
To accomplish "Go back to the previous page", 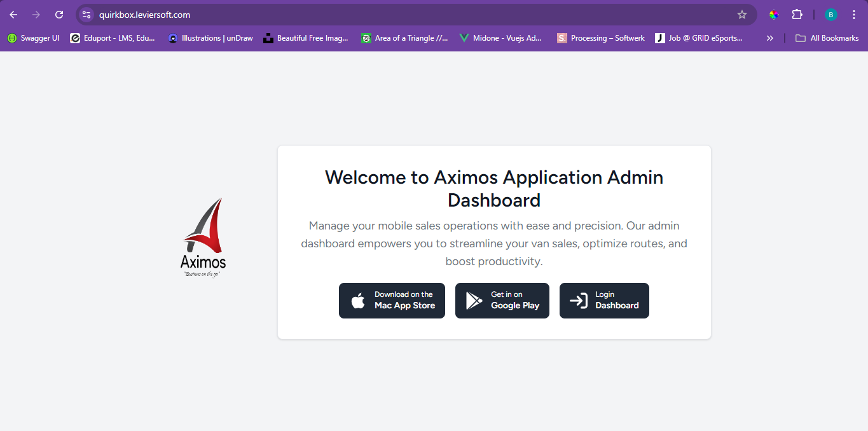I will click(13, 15).
